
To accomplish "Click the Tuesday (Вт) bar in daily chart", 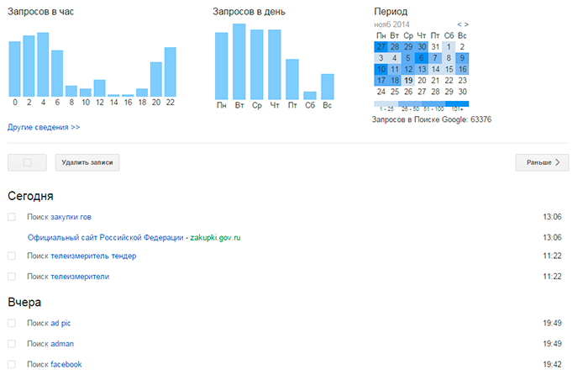I will click(x=239, y=61).
